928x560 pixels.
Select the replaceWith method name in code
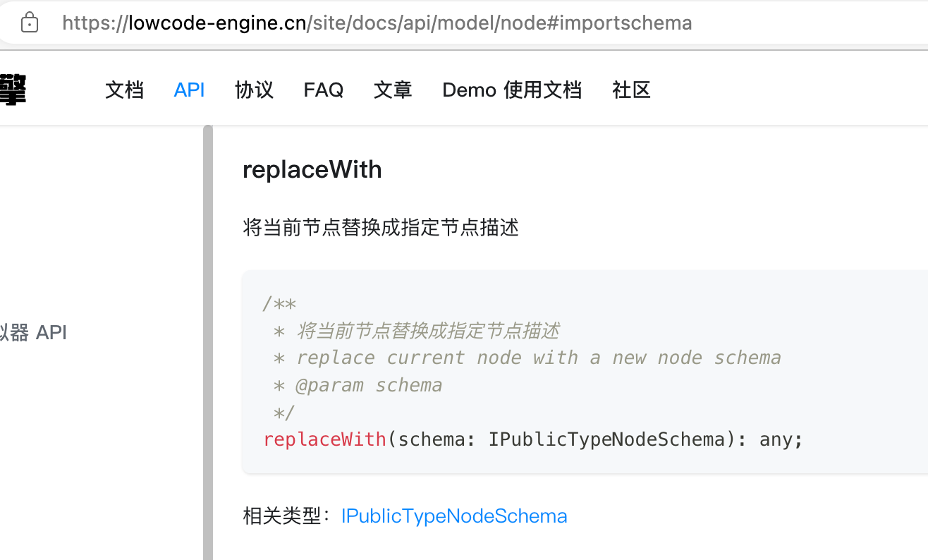324,439
